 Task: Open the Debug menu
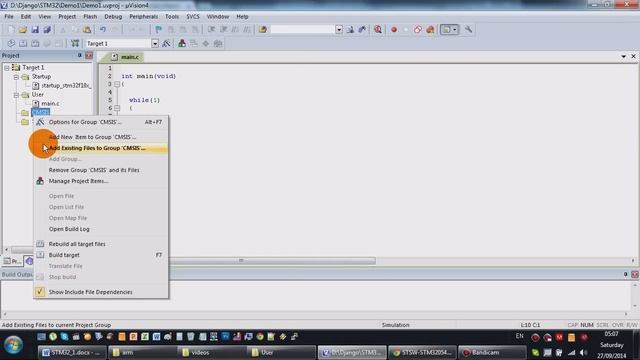[x=113, y=17]
